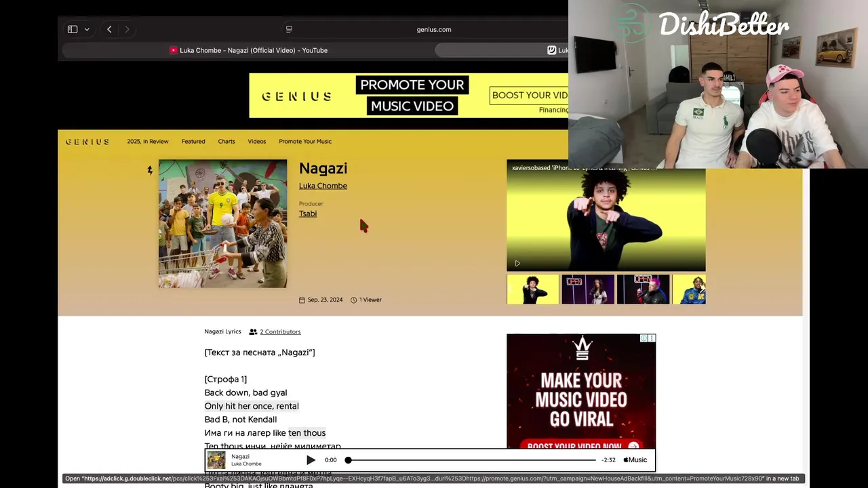Open annotation for Only hit her once, rental
Image resolution: width=868 pixels, height=488 pixels.
coord(252,406)
